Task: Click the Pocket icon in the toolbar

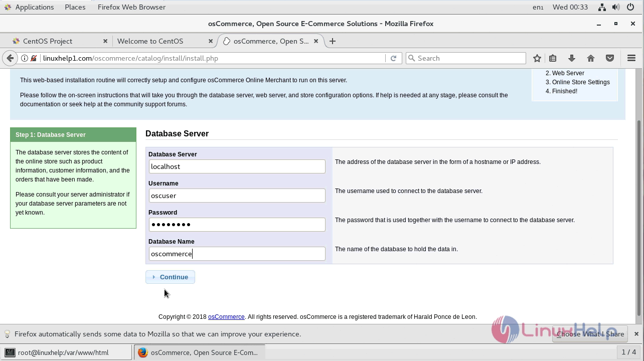Action: pyautogui.click(x=610, y=58)
